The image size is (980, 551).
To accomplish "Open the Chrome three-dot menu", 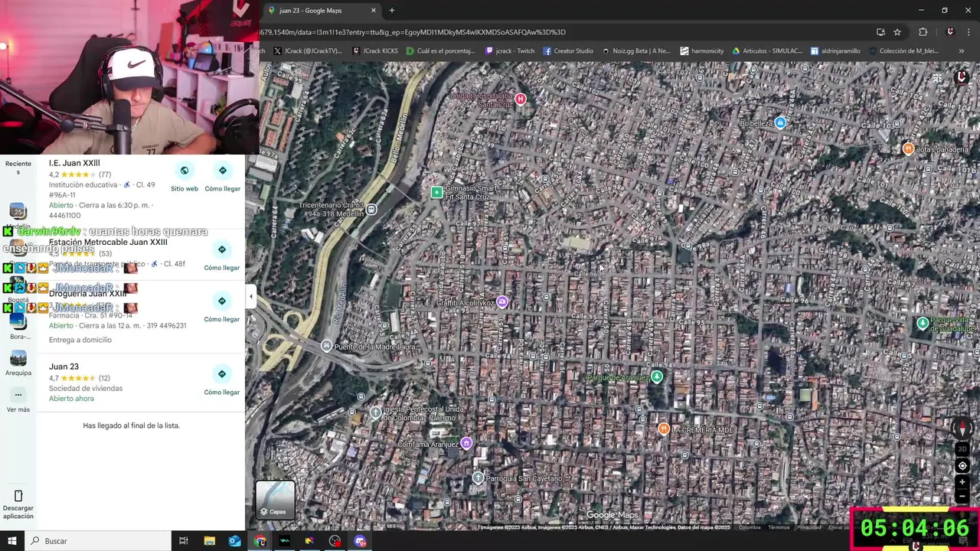I will (x=970, y=32).
